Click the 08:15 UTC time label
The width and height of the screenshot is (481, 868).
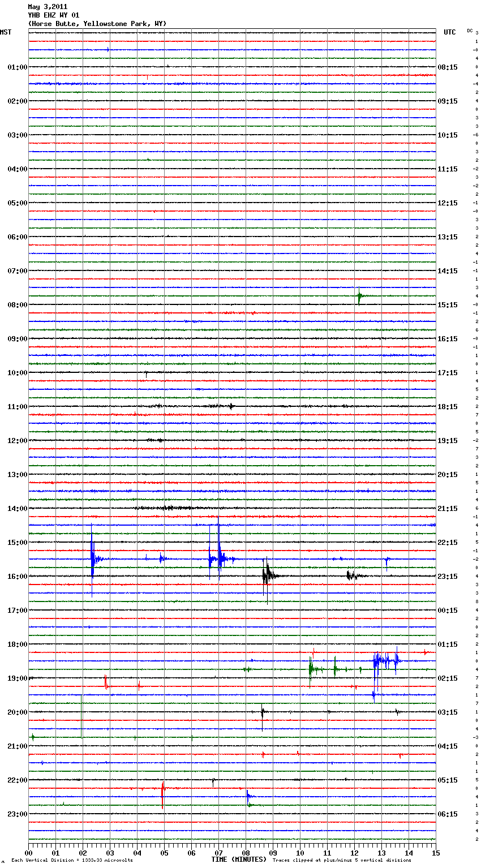(448, 67)
